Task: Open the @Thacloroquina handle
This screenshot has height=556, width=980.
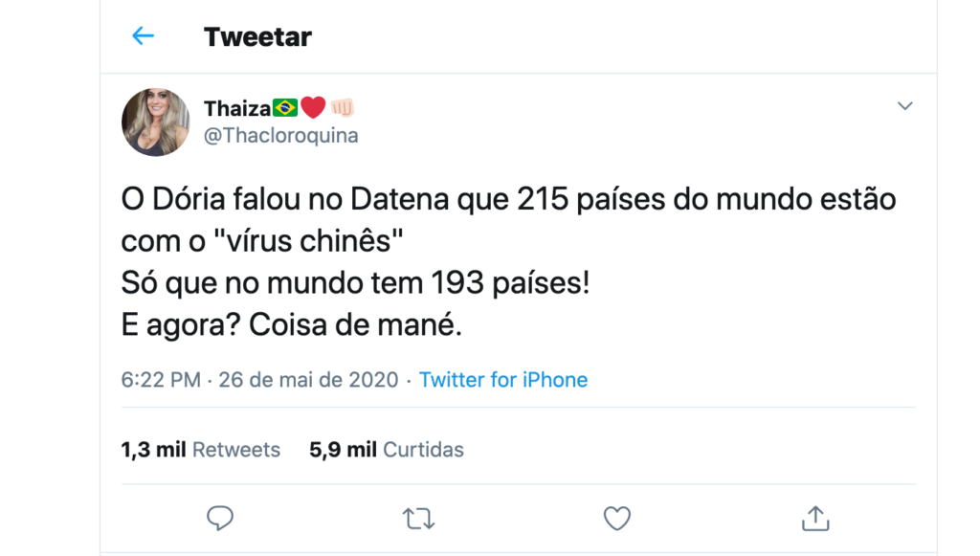Action: pyautogui.click(x=280, y=135)
